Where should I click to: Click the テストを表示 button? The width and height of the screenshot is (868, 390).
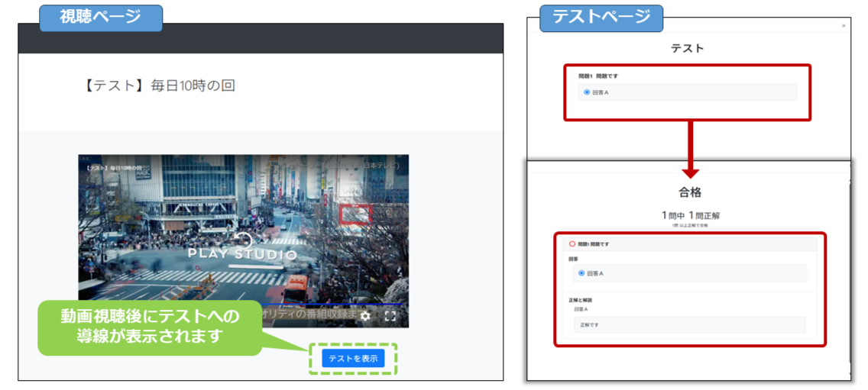[x=352, y=358]
